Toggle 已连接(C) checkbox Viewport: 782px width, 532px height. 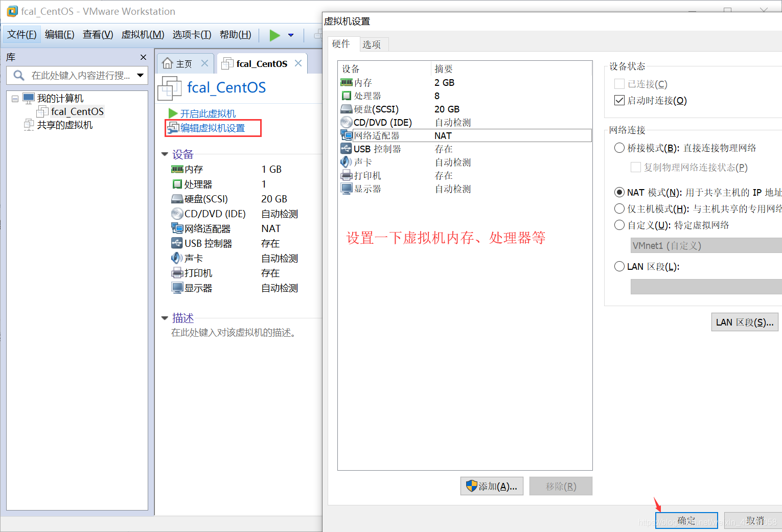[x=619, y=84]
